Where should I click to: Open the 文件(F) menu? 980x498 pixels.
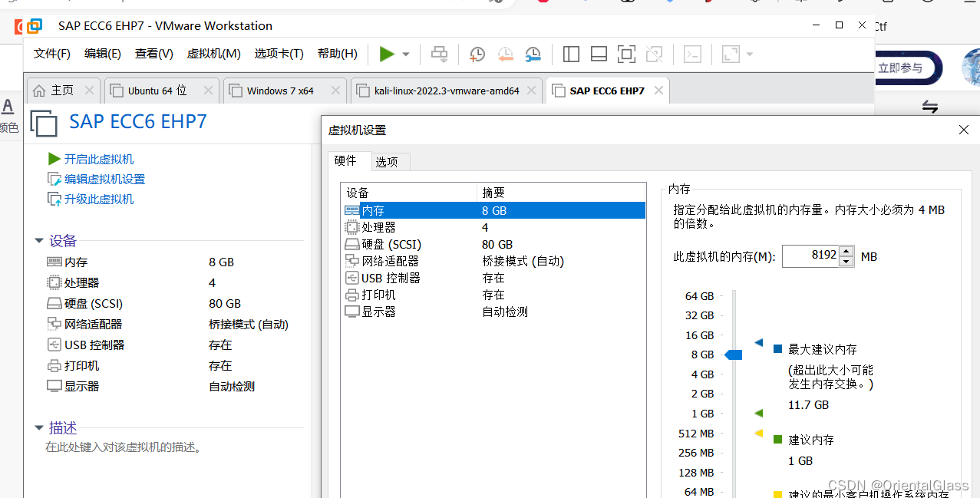coord(52,54)
